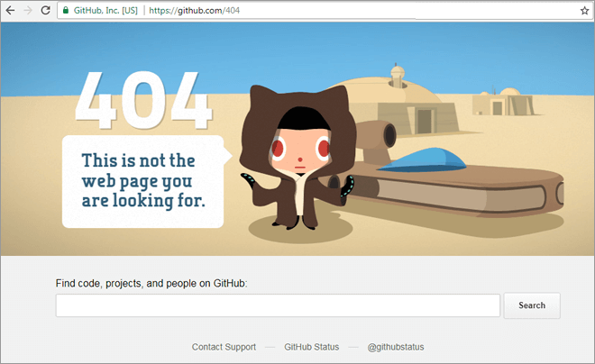Click the large 404 heading
Image resolution: width=595 pixels, height=364 pixels.
[x=143, y=100]
